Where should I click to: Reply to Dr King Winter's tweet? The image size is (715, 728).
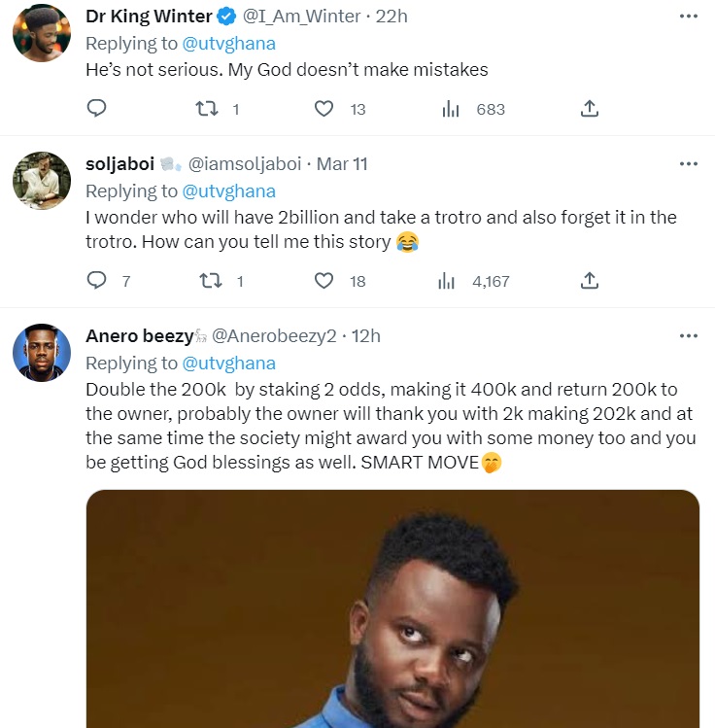click(x=96, y=109)
